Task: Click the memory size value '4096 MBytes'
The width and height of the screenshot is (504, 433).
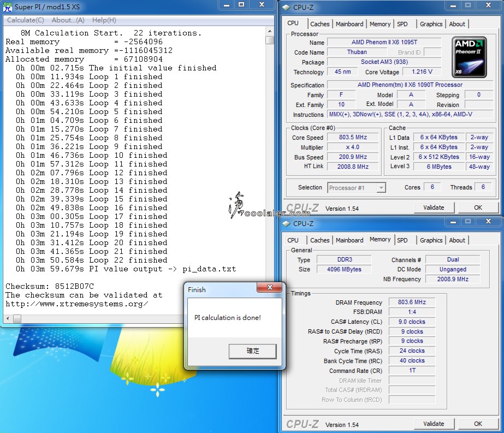Action: click(x=344, y=269)
